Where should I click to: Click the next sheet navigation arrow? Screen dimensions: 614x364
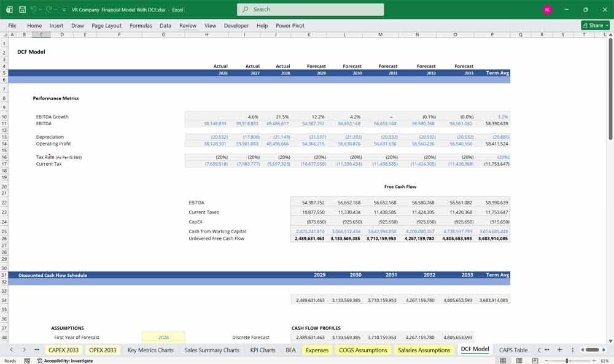pyautogui.click(x=24, y=349)
